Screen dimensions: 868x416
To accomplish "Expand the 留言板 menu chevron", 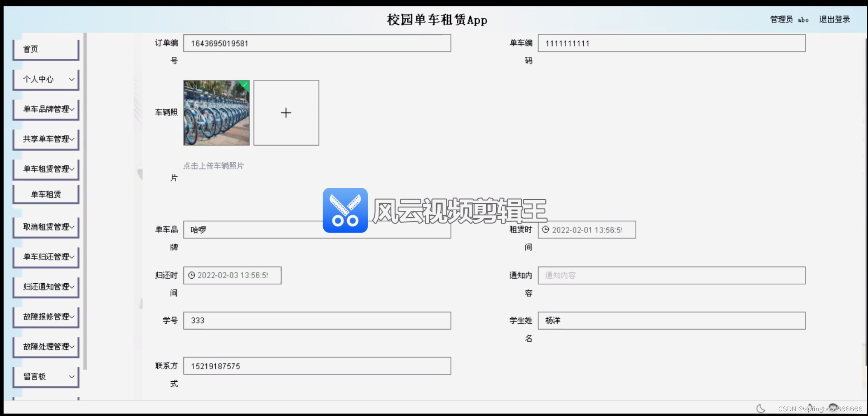I will coord(72,376).
